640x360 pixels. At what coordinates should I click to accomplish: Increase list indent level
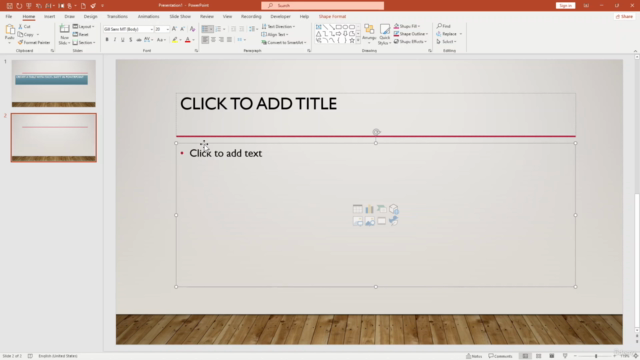pyautogui.click(x=242, y=29)
